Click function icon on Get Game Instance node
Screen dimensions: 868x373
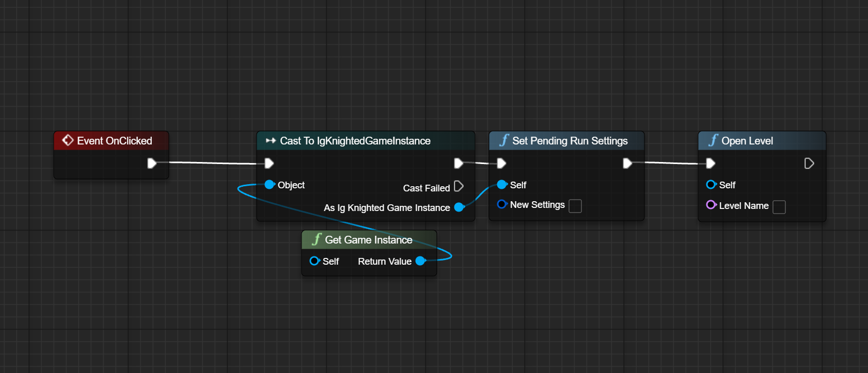pos(317,239)
